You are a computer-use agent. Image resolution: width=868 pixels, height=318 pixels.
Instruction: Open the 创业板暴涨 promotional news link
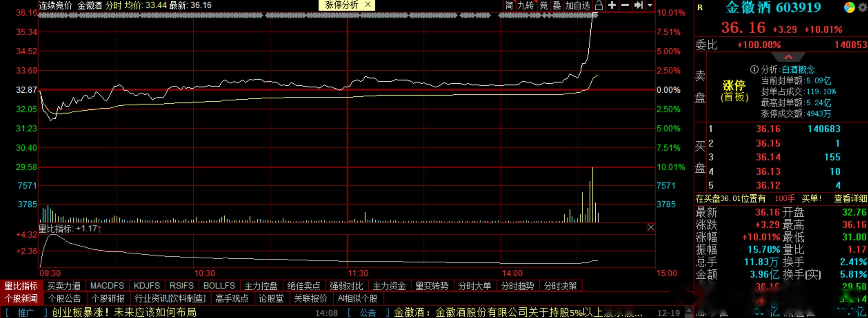124,313
